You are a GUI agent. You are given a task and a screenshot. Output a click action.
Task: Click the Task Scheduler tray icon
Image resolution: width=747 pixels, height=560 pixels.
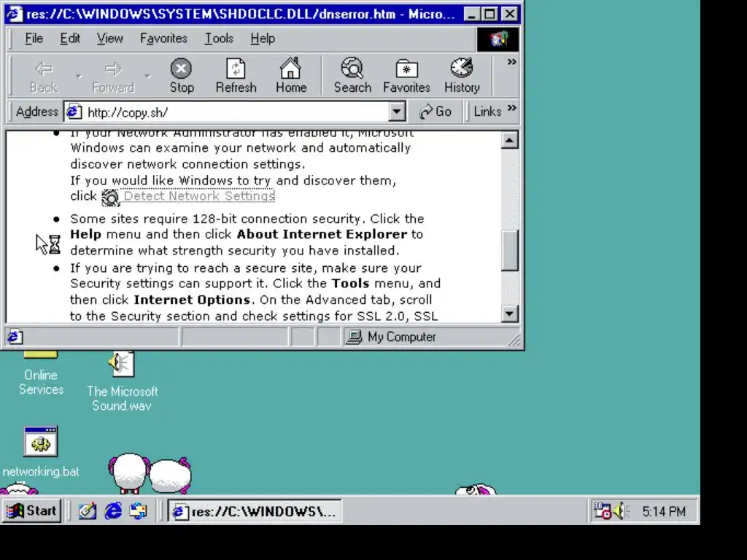point(603,511)
